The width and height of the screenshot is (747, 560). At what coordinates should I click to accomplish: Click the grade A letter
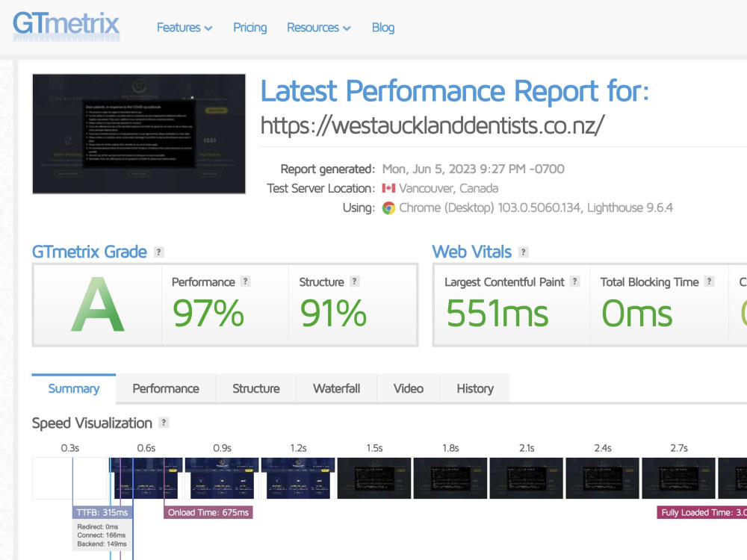click(98, 305)
